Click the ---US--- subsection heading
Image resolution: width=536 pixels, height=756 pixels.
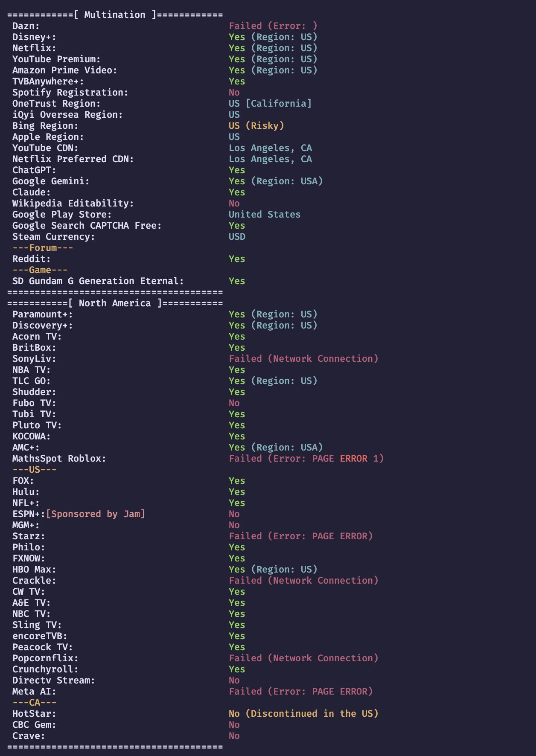35,470
